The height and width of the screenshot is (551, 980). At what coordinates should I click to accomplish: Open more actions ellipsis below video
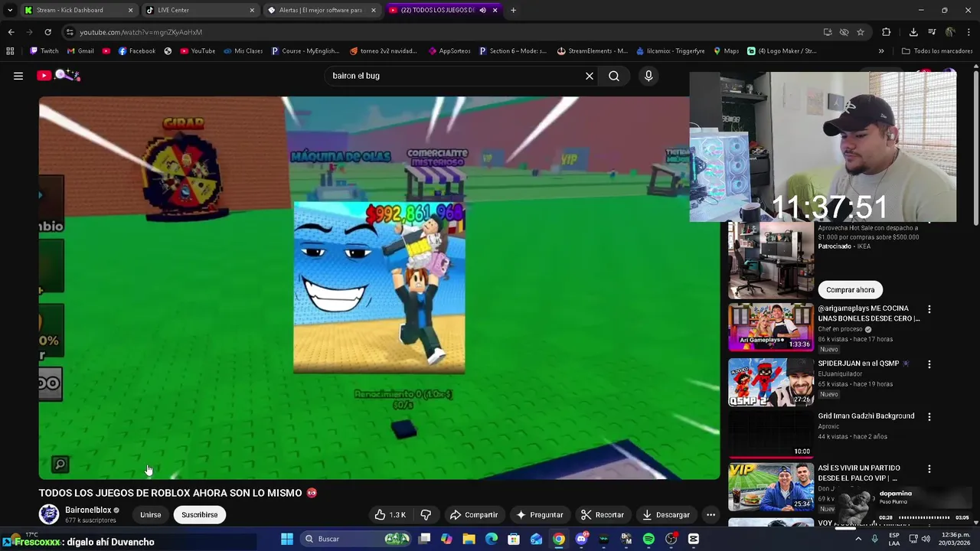pyautogui.click(x=710, y=515)
